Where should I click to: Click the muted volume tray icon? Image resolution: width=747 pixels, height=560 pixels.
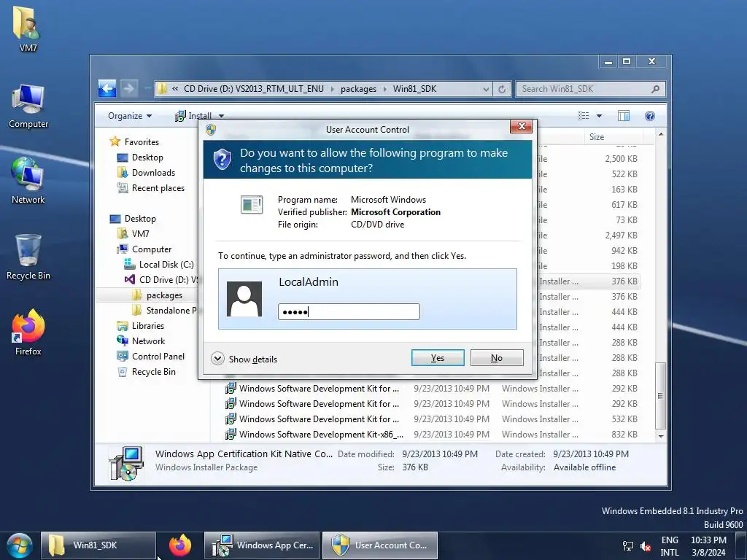click(x=646, y=546)
